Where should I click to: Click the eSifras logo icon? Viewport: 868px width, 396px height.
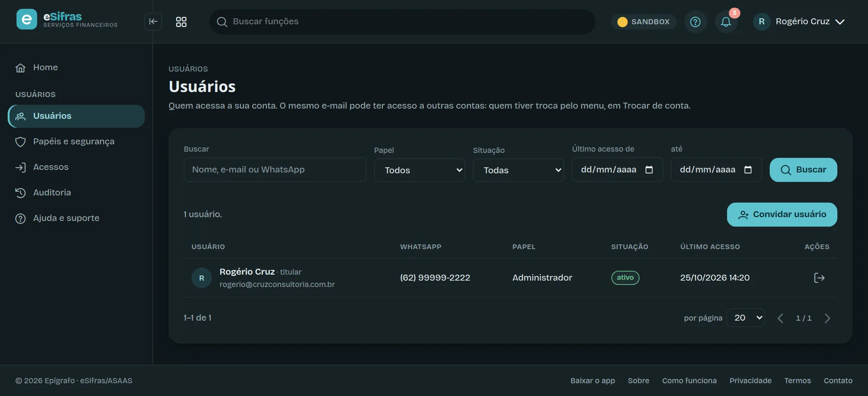pyautogui.click(x=26, y=20)
